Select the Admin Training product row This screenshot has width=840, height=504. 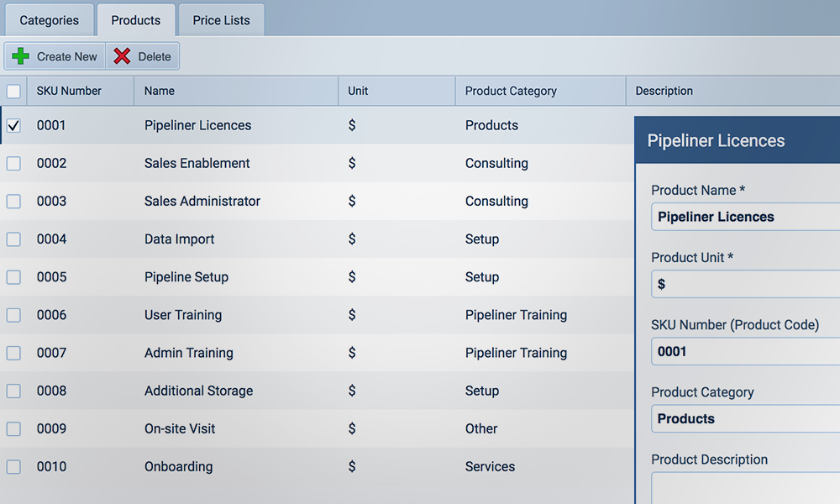coord(189,353)
